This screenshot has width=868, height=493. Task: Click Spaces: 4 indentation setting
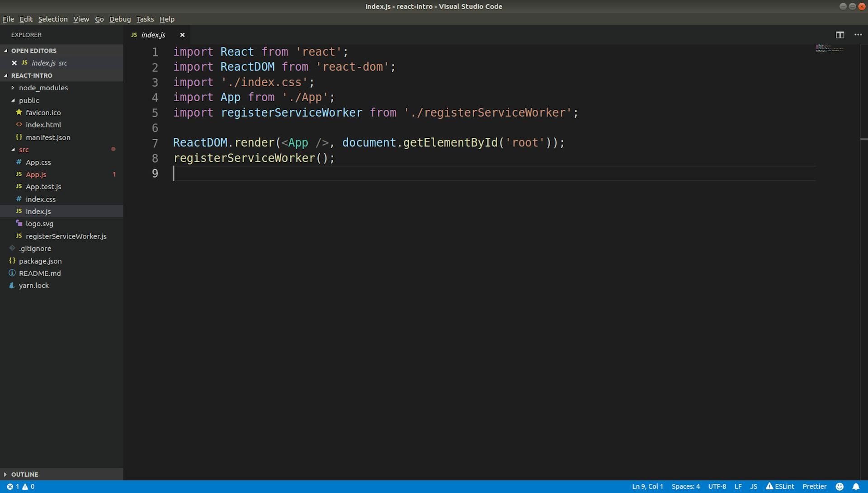(685, 486)
